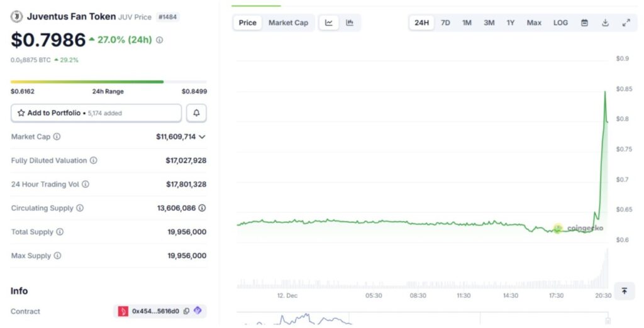644x328 pixels.
Task: Copy the contract address
Action: [186, 311]
